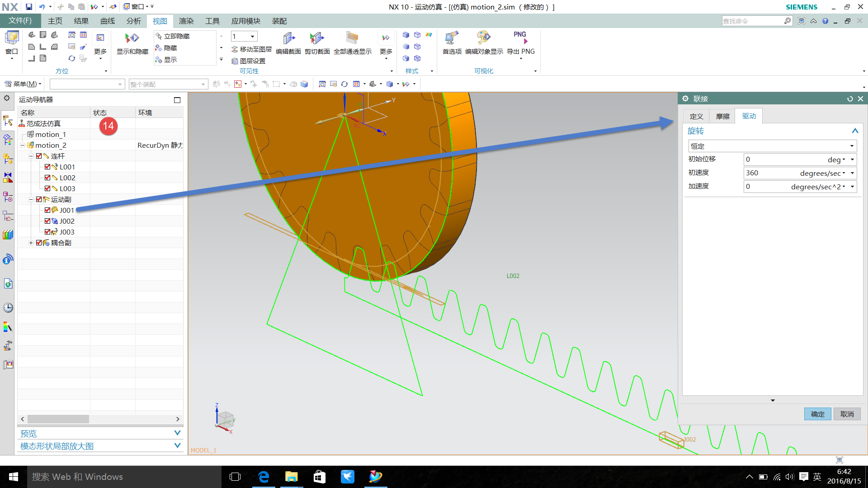Expand the 模态形状局部放大图 panel
Viewport: 868px width, 488px height.
[177, 446]
